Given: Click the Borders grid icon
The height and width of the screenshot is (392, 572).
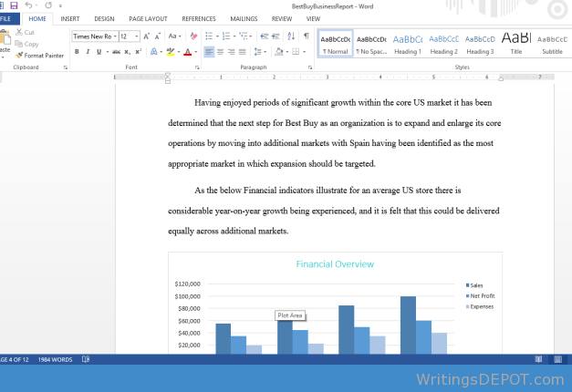Looking at the screenshot, I should (296, 52).
